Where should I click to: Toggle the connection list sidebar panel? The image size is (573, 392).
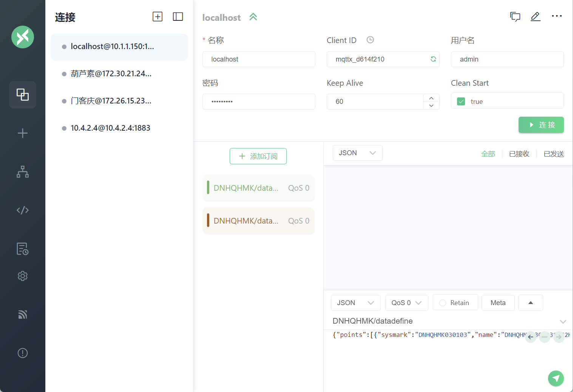(x=178, y=17)
